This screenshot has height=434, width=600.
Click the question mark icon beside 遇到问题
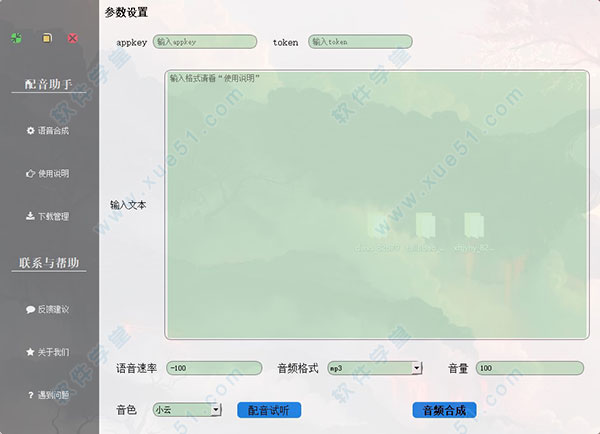pyautogui.click(x=30, y=395)
